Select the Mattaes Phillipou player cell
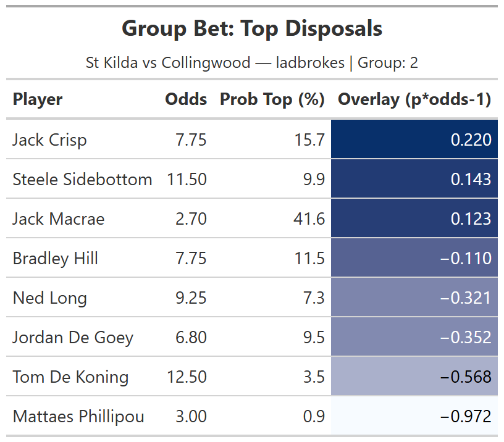The image size is (504, 442). pos(78,417)
